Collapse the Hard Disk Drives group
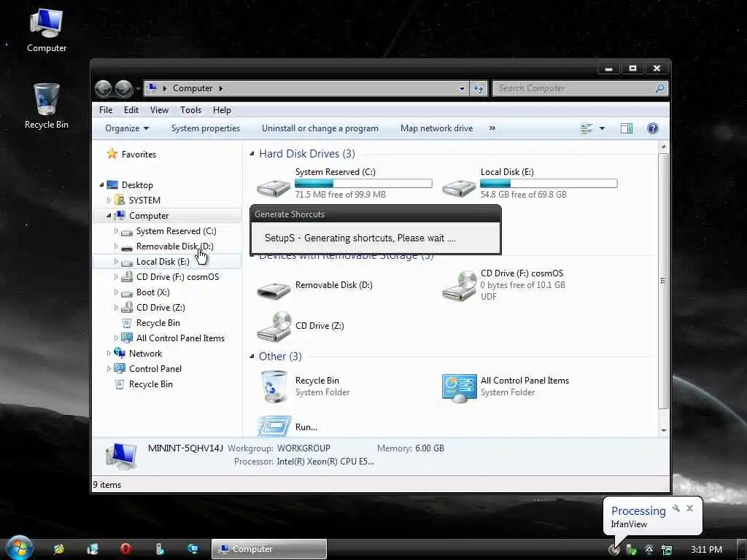This screenshot has height=560, width=747. coord(252,153)
